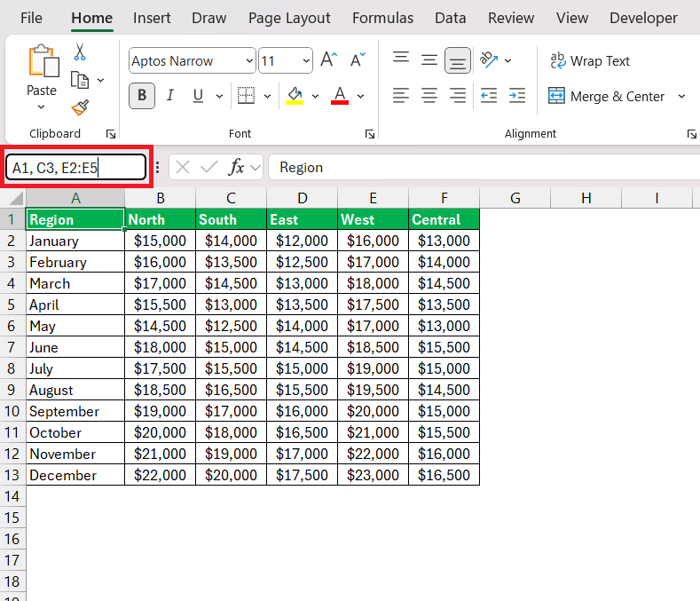Toggle Italic formatting
Viewport: 700px width, 601px height.
[x=170, y=96]
